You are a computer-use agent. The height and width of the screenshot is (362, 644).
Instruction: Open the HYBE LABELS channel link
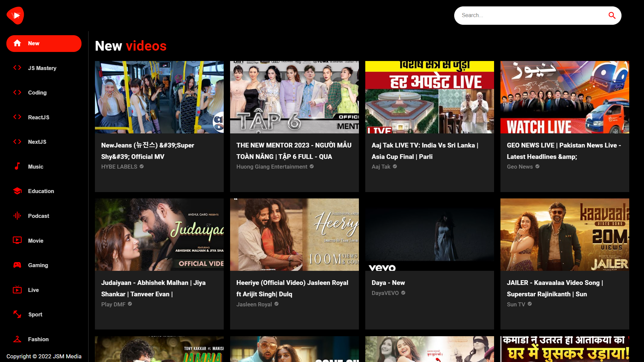(x=119, y=167)
